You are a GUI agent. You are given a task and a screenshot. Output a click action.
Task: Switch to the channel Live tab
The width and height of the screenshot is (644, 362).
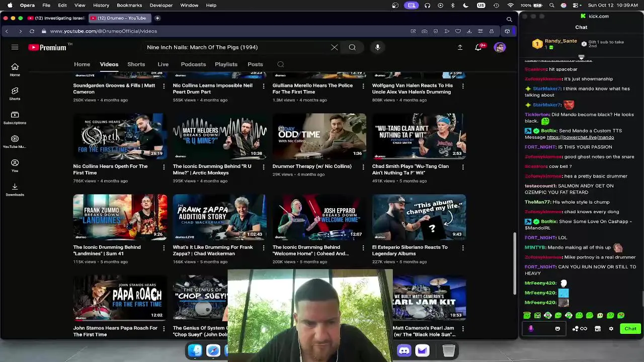163,64
